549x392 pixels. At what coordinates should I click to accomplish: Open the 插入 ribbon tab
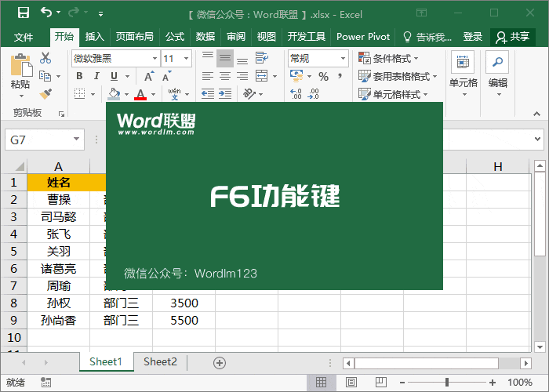coord(94,37)
